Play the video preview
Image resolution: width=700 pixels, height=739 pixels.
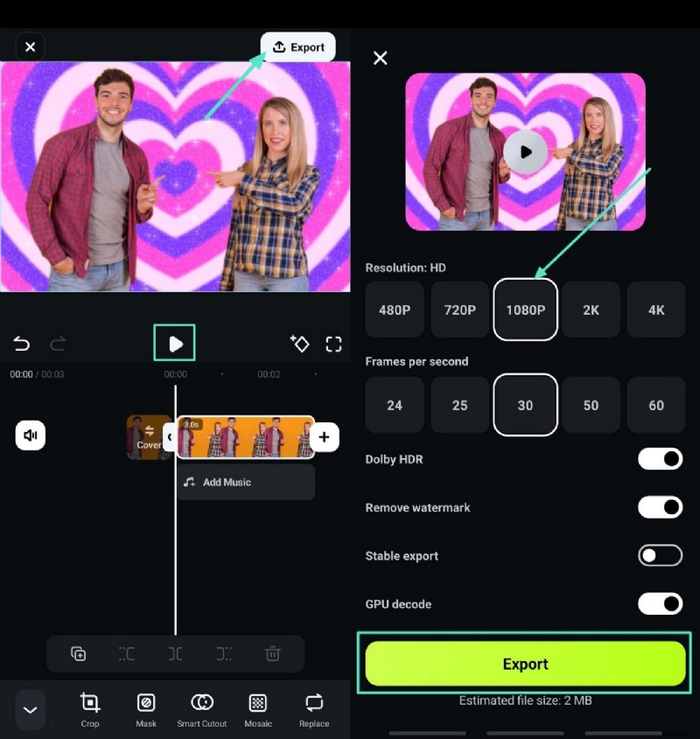(174, 344)
